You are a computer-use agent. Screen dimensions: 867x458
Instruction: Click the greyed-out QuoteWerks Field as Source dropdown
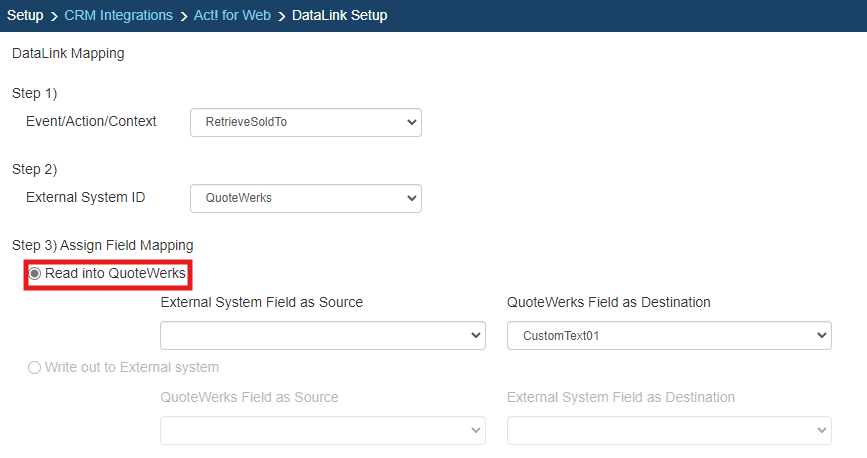322,430
